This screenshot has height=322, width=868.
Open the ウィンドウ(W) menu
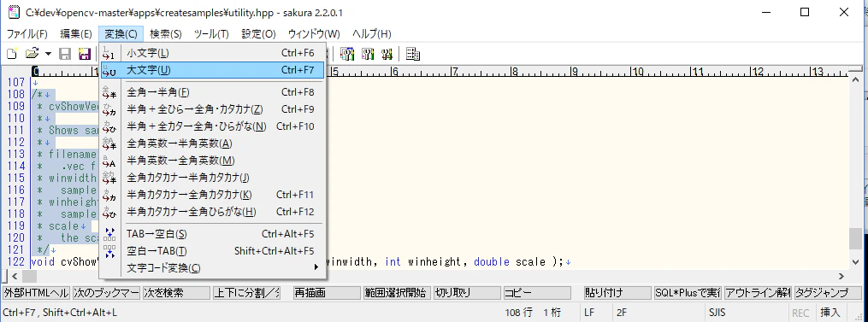click(x=314, y=34)
